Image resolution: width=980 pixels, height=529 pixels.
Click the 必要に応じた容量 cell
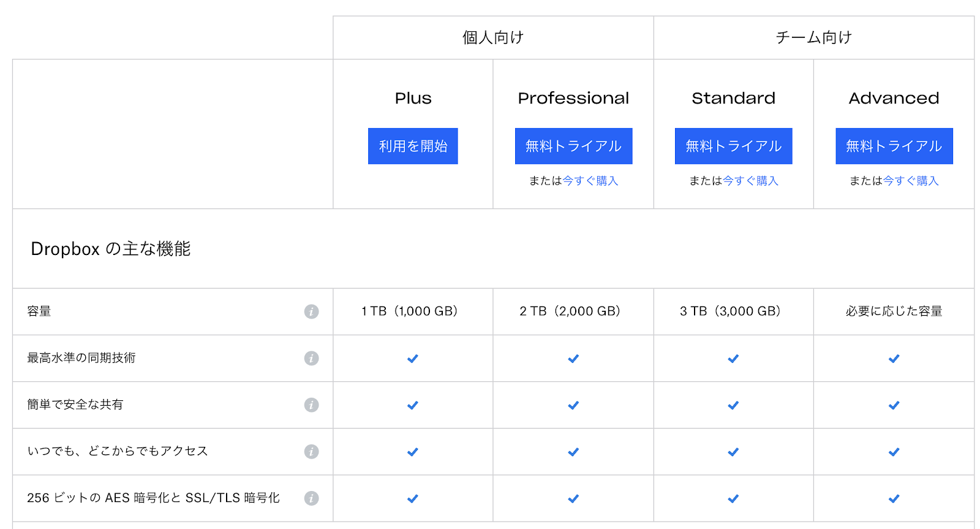coord(894,311)
